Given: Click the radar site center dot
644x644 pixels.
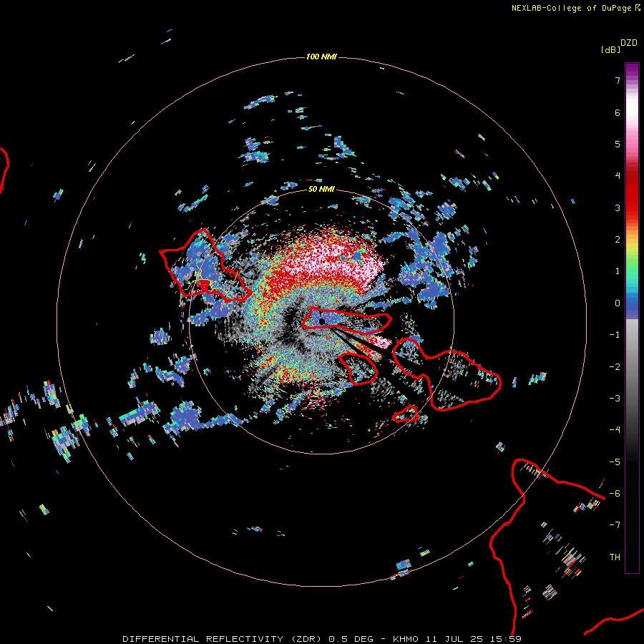Looking at the screenshot, I should (322, 321).
